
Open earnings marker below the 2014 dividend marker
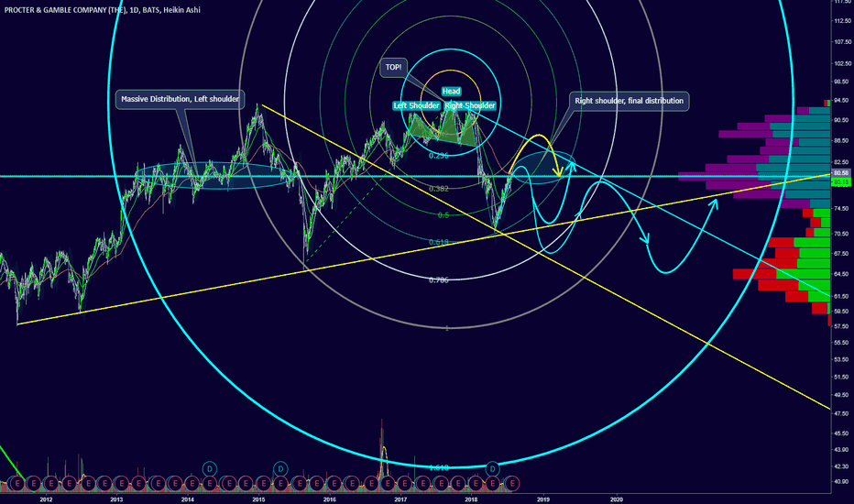click(x=210, y=483)
